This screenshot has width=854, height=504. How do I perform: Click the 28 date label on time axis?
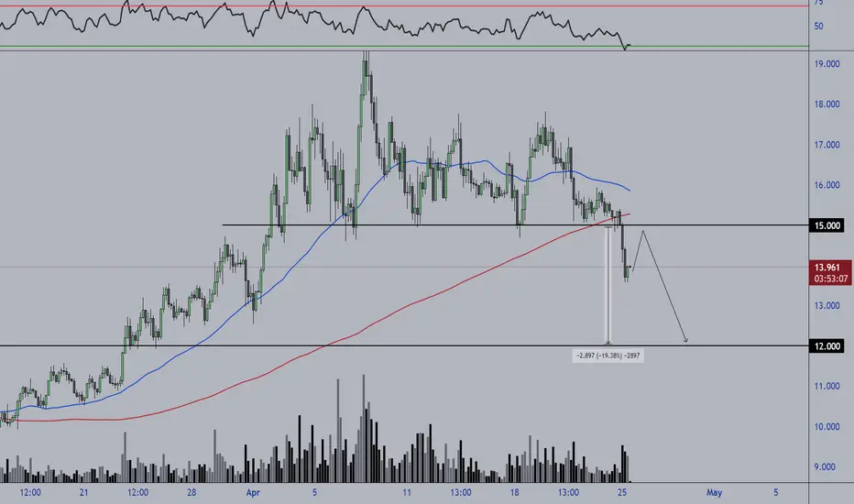(x=192, y=493)
